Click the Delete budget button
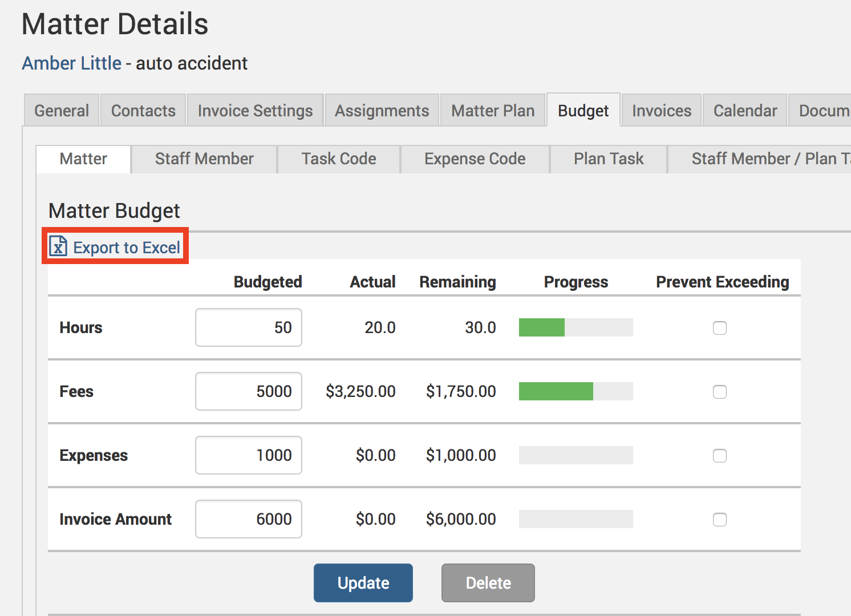Viewport: 851px width, 616px height. click(x=488, y=583)
